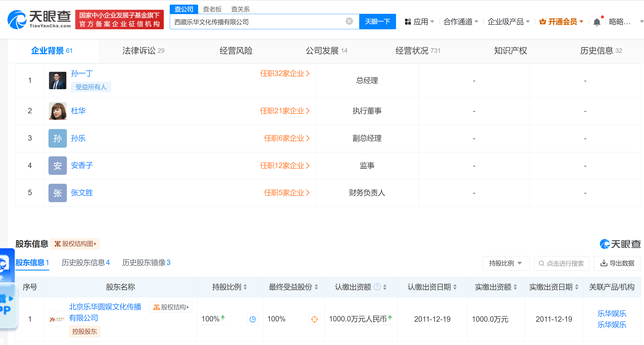This screenshot has height=345, width=644.
Task: Click the 点击进行搜索 search field
Action: [562, 263]
